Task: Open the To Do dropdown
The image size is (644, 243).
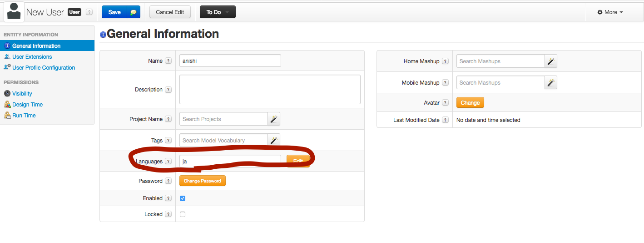Action: point(218,12)
